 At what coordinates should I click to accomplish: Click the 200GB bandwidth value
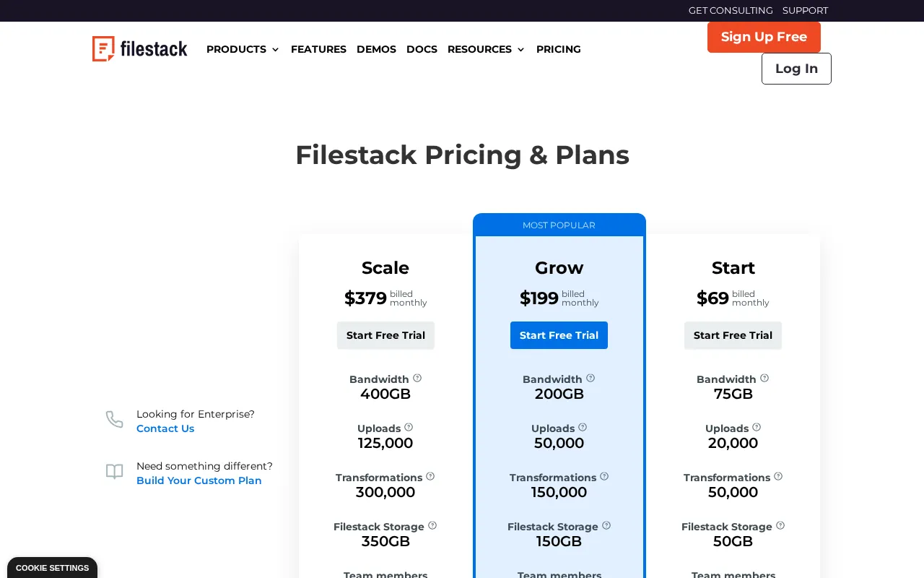559,394
